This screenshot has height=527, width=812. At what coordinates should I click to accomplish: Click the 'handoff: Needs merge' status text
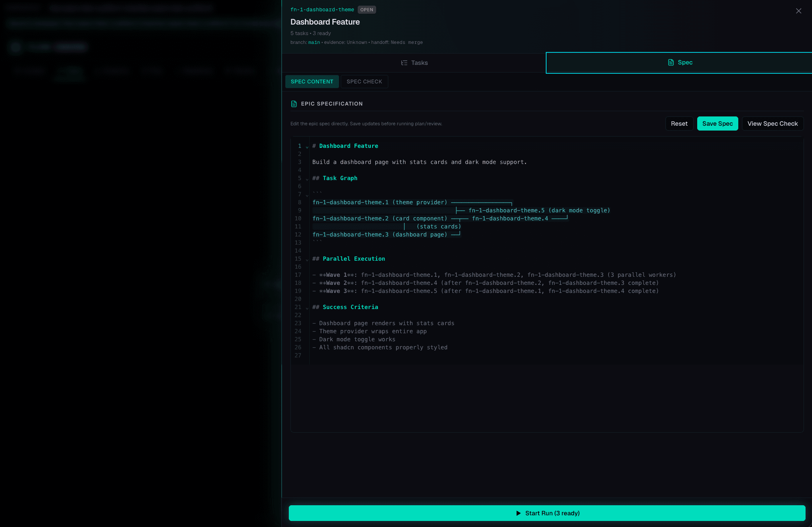[397, 42]
